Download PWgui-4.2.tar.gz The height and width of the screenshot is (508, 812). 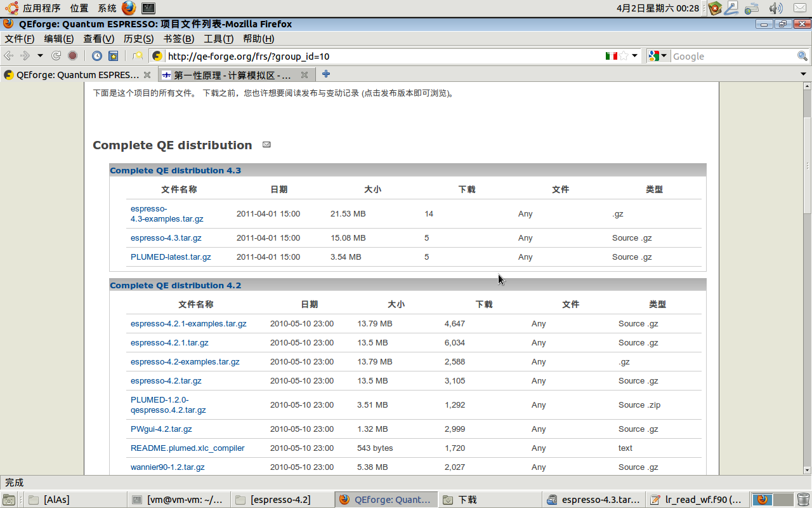pyautogui.click(x=161, y=429)
